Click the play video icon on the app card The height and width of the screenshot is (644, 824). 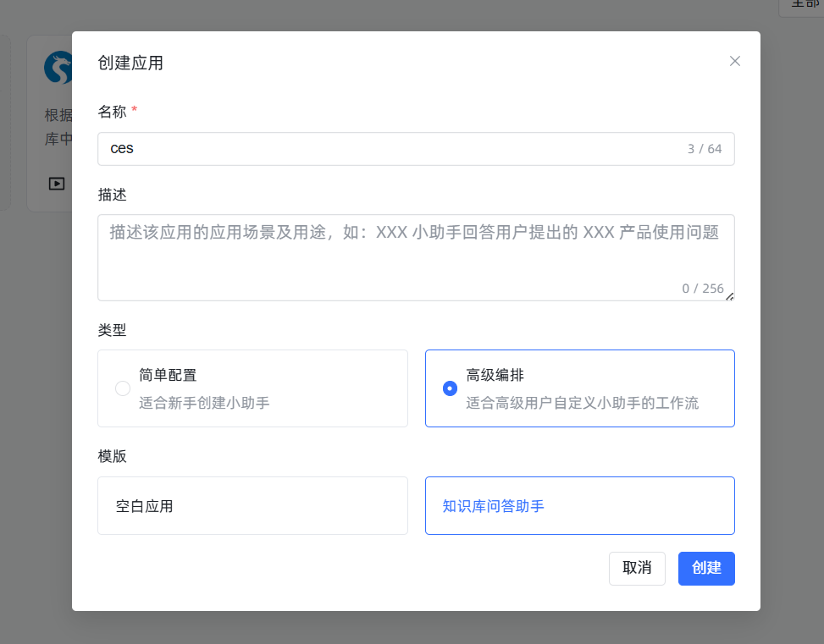point(56,184)
